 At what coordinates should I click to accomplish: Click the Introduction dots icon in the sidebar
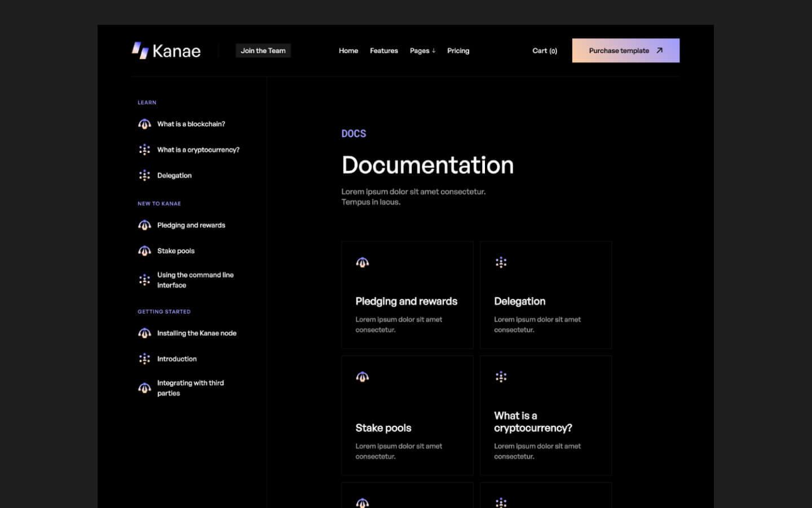145,358
